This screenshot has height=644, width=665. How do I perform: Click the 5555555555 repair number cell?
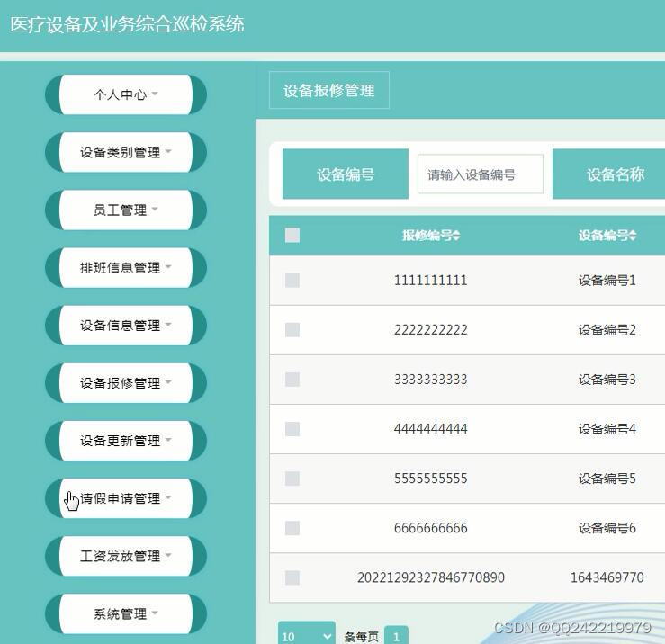[430, 479]
